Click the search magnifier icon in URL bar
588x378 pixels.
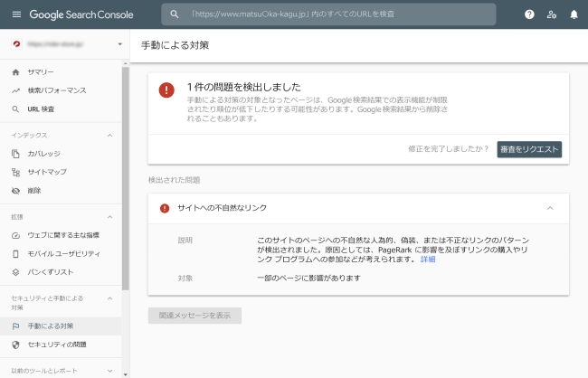click(x=175, y=14)
